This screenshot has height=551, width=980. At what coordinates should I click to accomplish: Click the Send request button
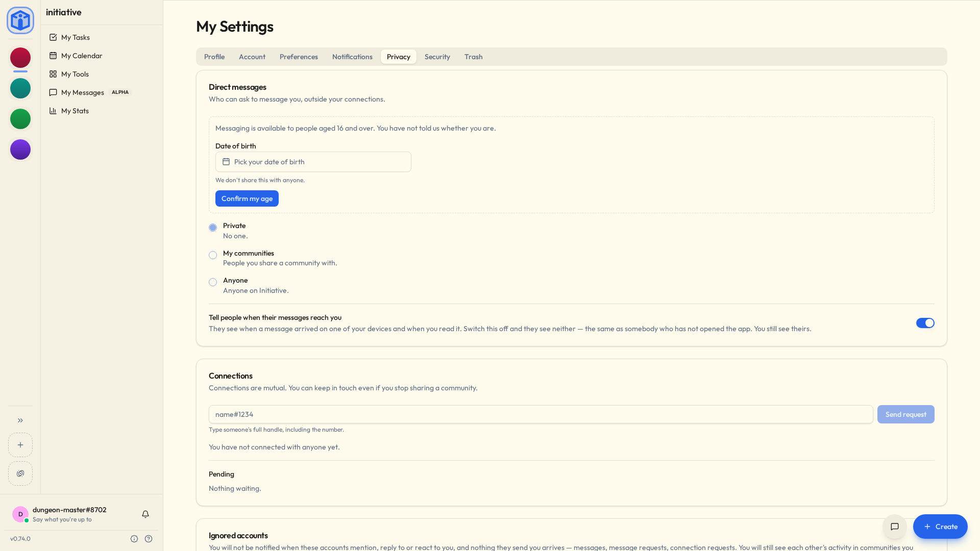coord(906,414)
